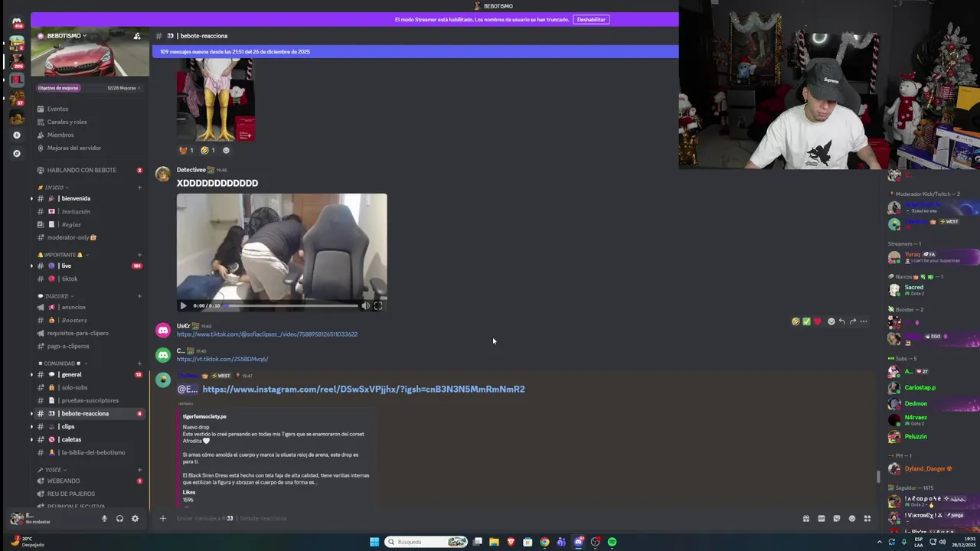Toggle the headphones deafen button
The width and height of the screenshot is (980, 551).
119,518
